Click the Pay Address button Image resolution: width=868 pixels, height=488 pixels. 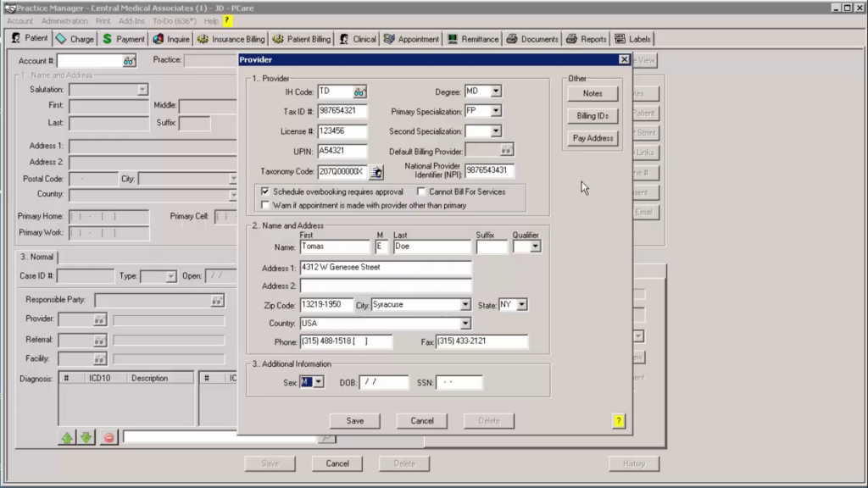click(593, 138)
